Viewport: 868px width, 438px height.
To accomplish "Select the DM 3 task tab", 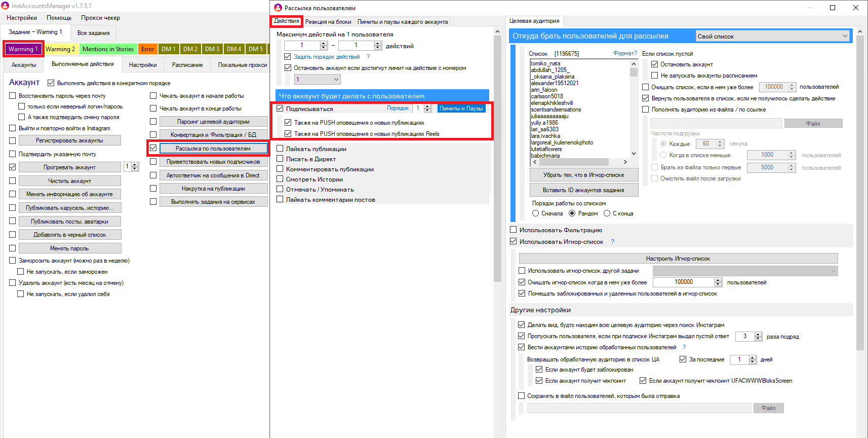I will click(212, 49).
